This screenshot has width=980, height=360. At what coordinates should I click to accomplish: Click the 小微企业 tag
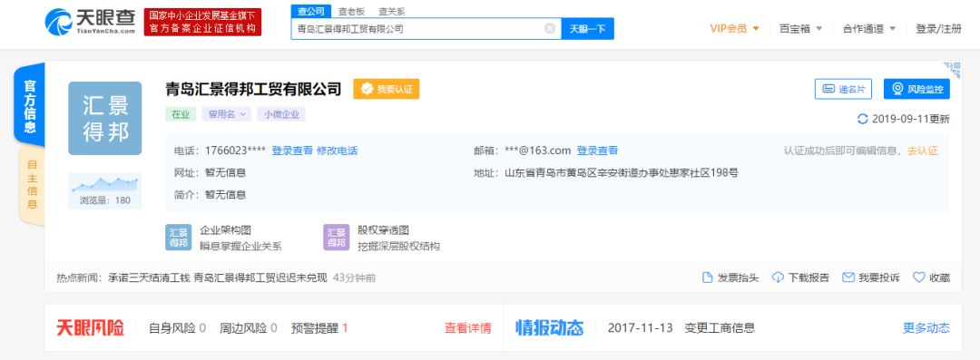280,113
